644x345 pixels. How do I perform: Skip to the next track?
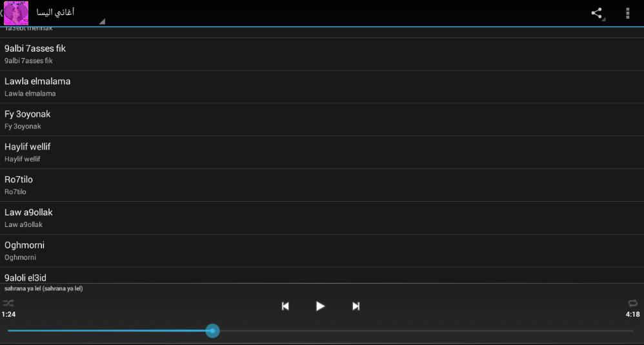356,306
